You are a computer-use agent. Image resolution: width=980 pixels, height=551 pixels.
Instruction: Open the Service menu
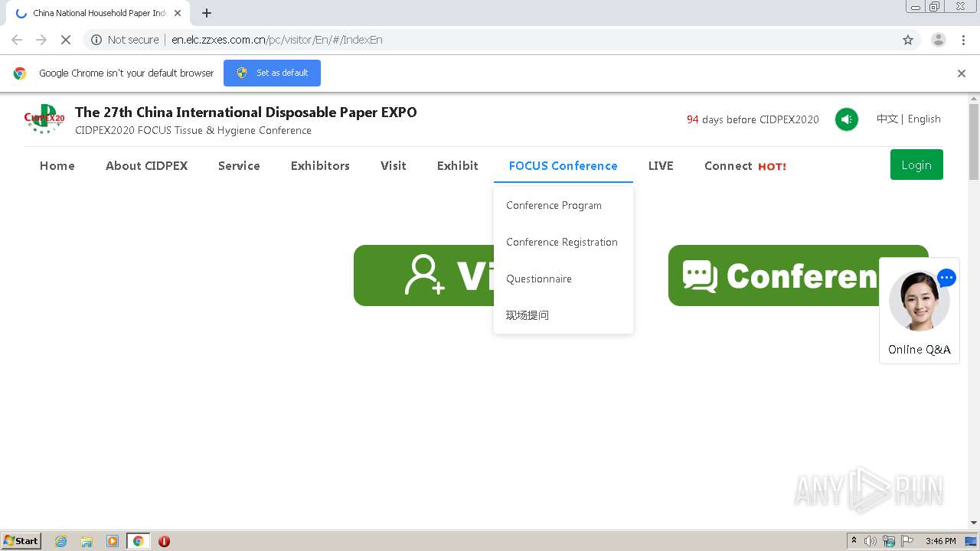[239, 165]
